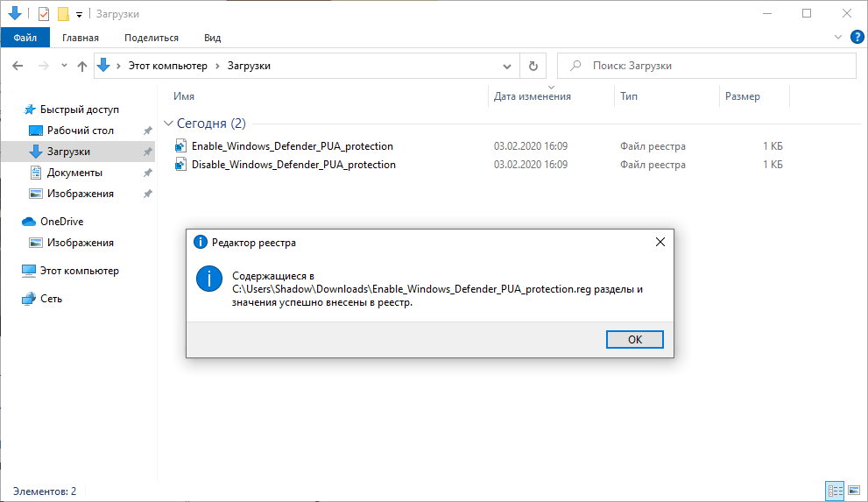The height and width of the screenshot is (502, 868).
Task: Open the explorer Help question mark icon
Action: tap(857, 37)
